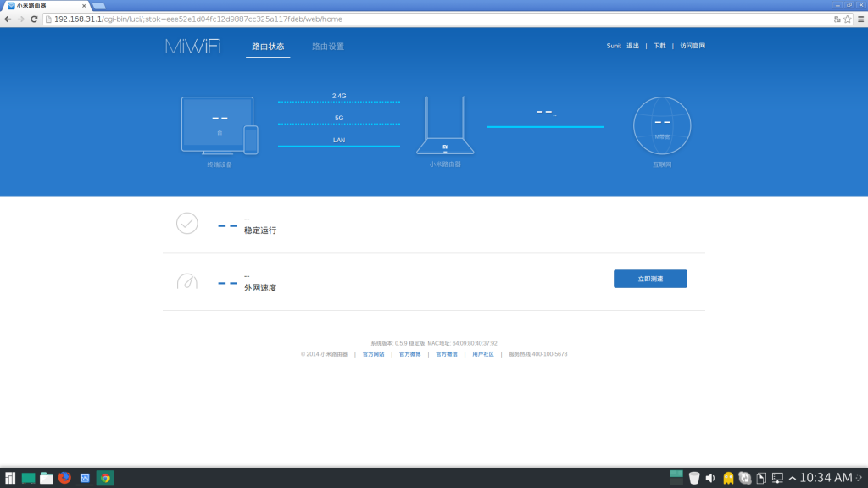The image size is (868, 488).
Task: Open the 官方网站 footer link
Action: coord(373,354)
